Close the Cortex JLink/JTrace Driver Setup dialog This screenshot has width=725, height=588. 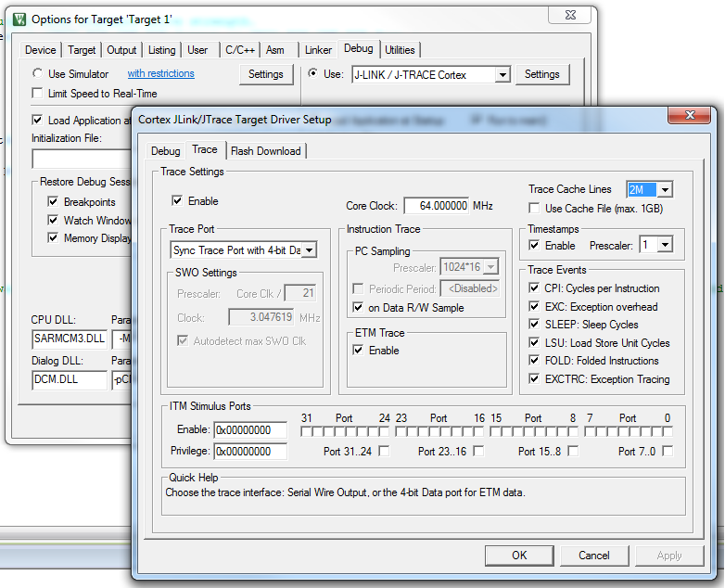pyautogui.click(x=690, y=115)
